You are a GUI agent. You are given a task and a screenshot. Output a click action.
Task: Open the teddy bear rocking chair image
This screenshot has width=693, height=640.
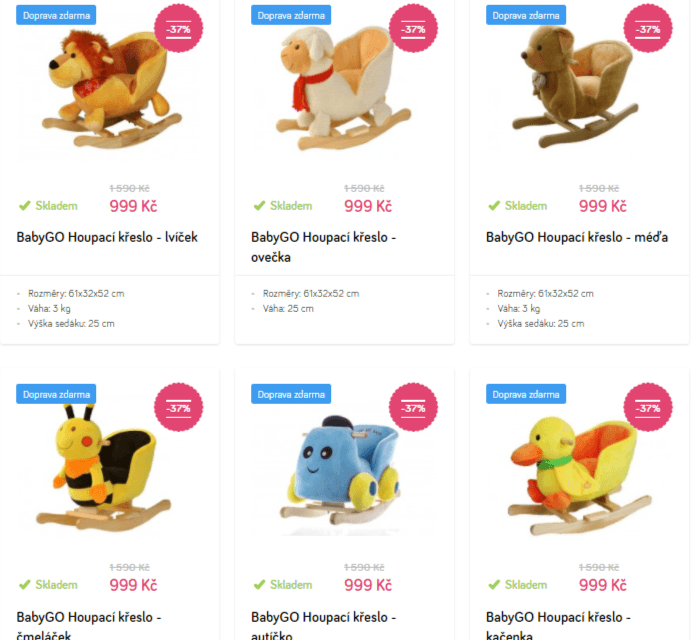tap(577, 86)
